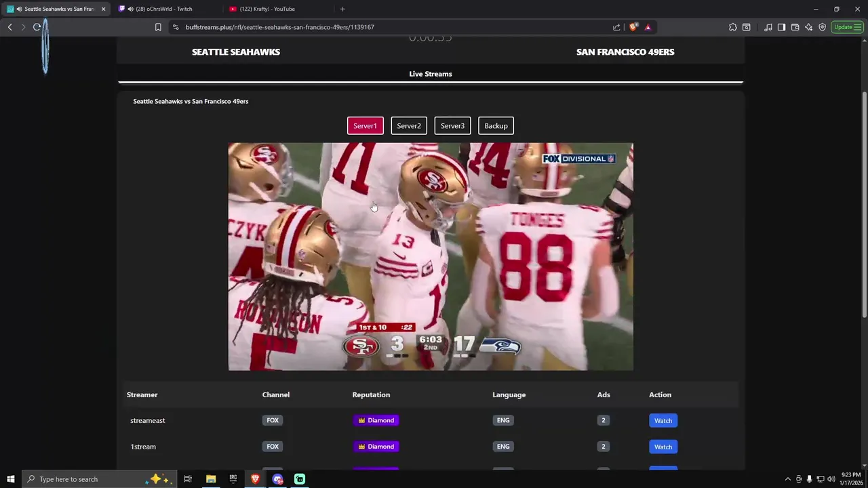Open the Windows Start menu
Screen dimensions: 868x488
11,479
